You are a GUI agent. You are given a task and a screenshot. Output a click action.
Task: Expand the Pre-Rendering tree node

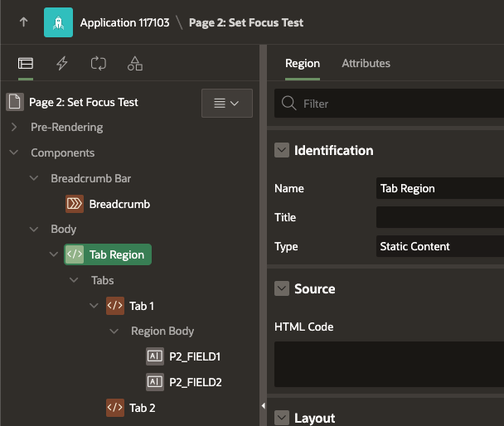(14, 128)
